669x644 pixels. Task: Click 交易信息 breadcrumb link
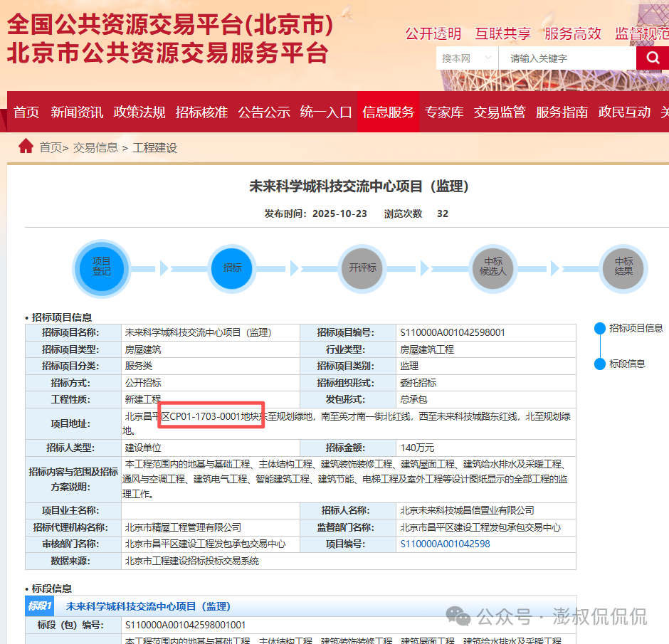click(95, 147)
